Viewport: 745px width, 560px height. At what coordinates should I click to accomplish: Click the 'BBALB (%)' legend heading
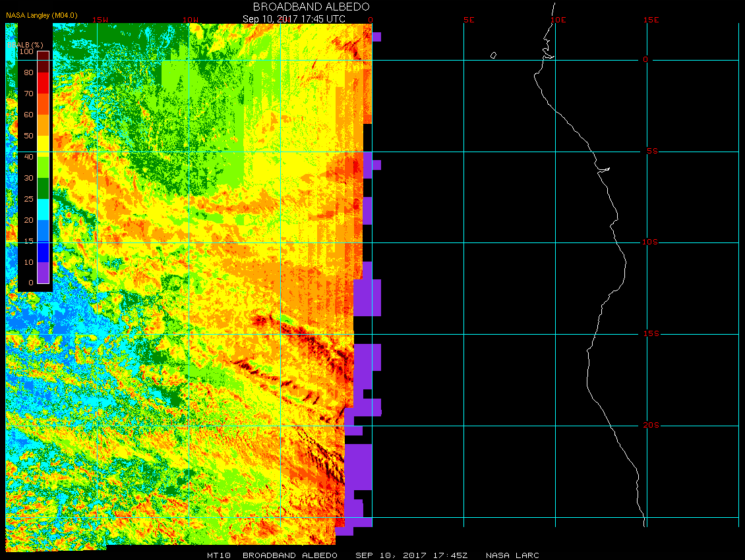tap(25, 45)
